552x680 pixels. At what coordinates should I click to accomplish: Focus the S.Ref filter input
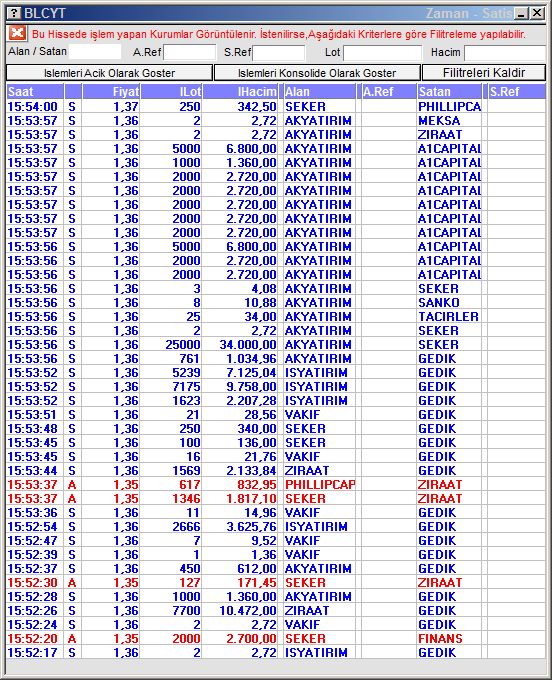point(279,53)
